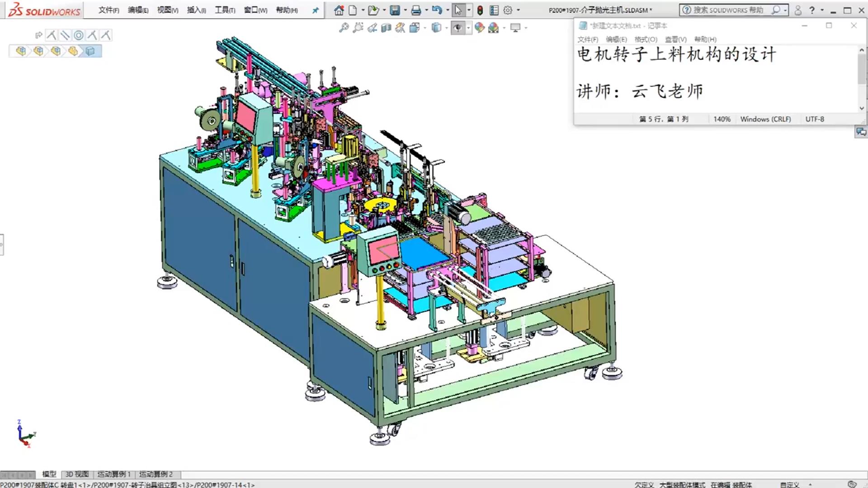Viewport: 868px width, 488px height.
Task: Switch to the 3D 视图 tab
Action: pyautogui.click(x=77, y=474)
